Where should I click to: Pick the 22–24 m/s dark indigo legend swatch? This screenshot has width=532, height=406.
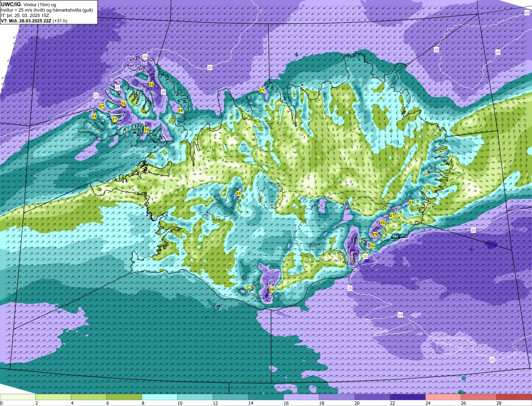coord(408,397)
